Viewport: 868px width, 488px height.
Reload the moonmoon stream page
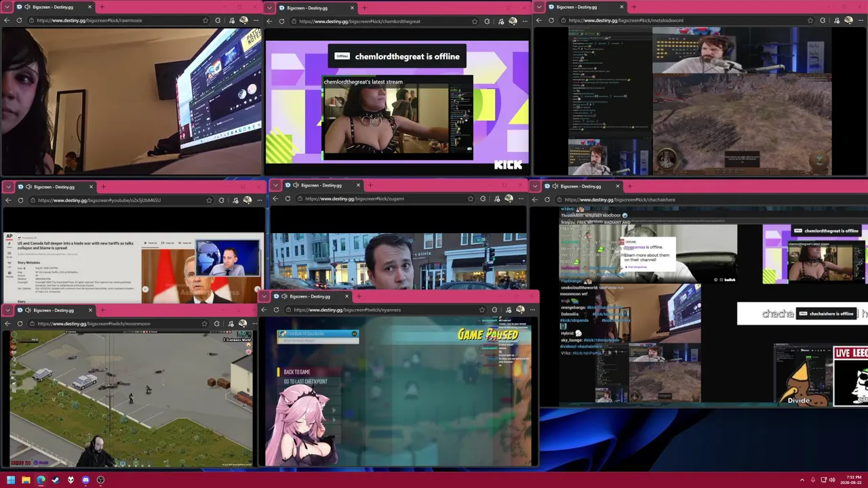[x=20, y=323]
